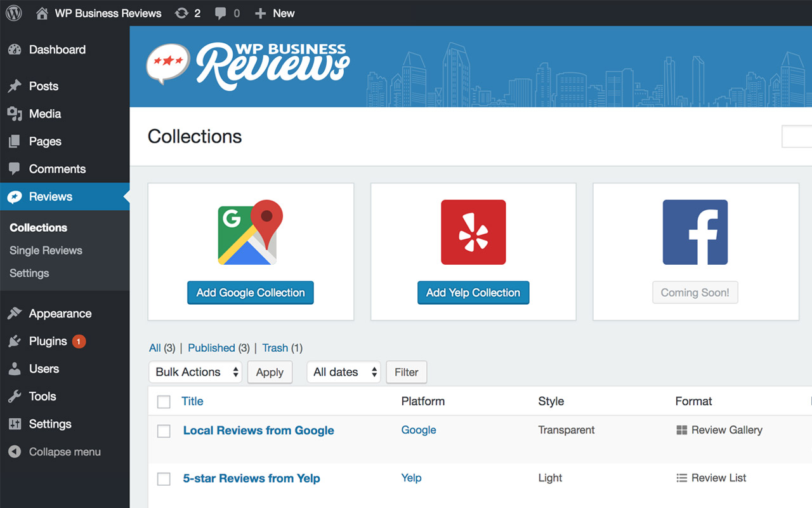812x508 pixels.
Task: Click the Tools wrench icon
Action: pyautogui.click(x=15, y=396)
